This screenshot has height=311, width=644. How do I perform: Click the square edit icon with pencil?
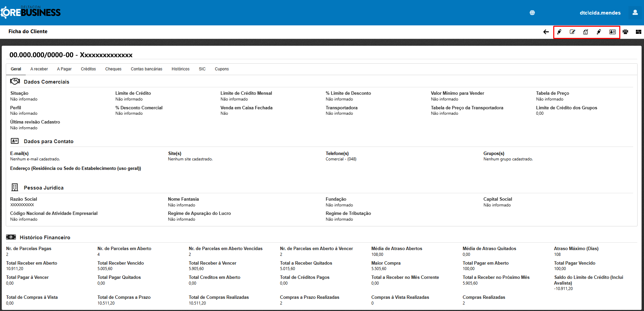(573, 32)
